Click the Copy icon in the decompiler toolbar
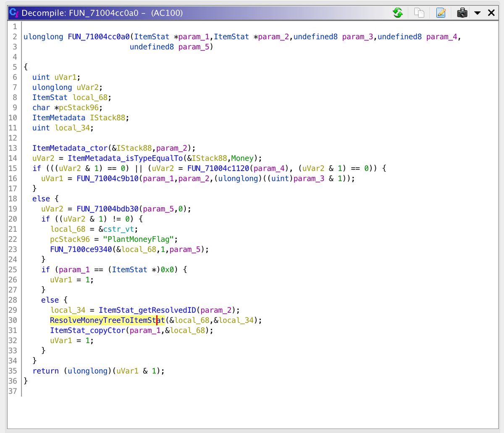 tap(419, 13)
